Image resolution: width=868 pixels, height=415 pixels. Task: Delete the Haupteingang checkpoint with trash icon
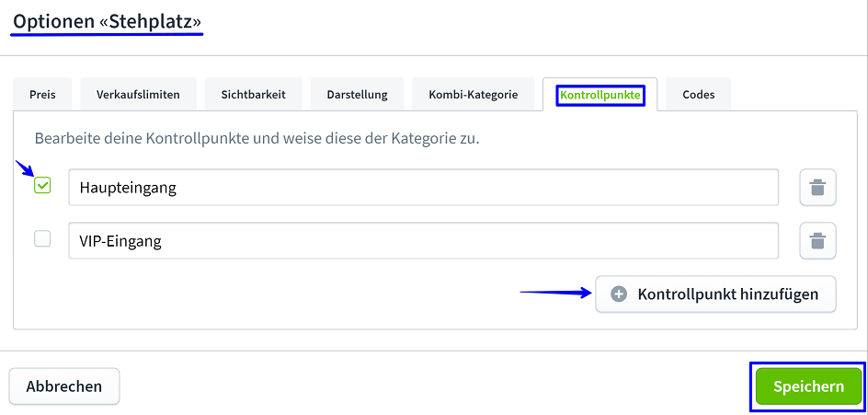[817, 188]
